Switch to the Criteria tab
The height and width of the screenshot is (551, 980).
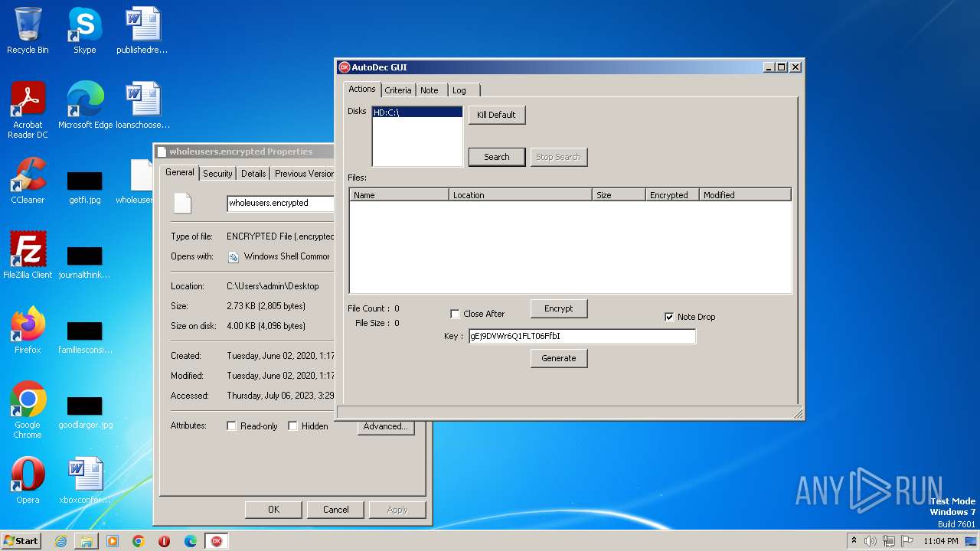(398, 90)
